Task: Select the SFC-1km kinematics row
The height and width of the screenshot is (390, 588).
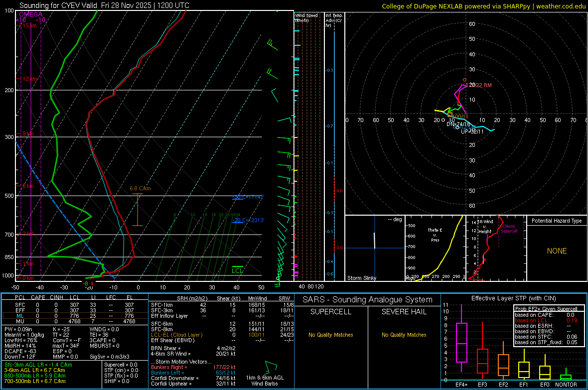Action: [x=222, y=305]
